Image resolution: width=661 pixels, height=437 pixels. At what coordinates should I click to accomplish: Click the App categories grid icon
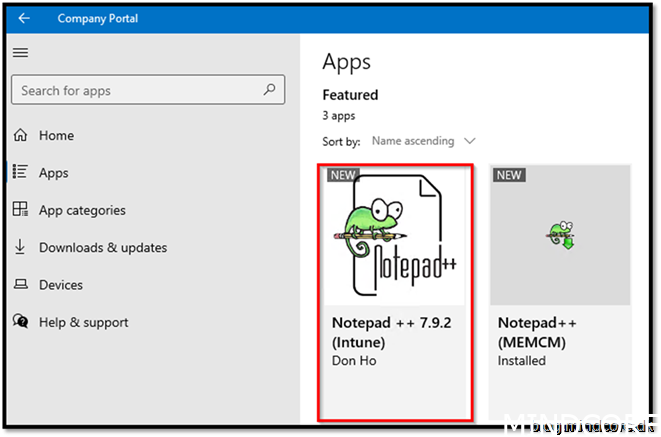(20, 210)
